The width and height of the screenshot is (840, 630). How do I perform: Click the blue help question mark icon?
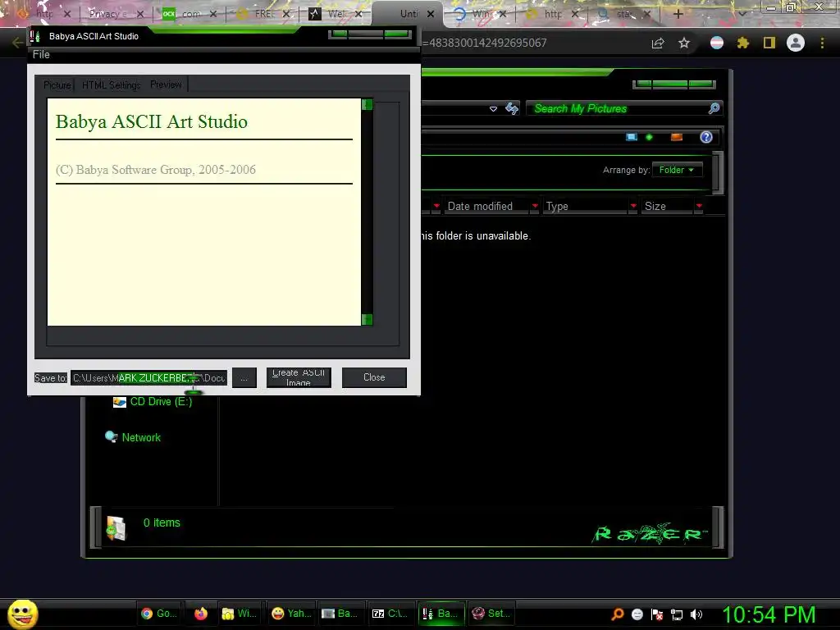coord(706,137)
